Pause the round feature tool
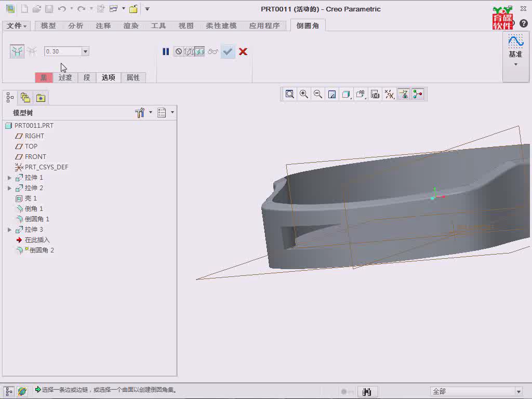The width and height of the screenshot is (532, 399). point(166,51)
